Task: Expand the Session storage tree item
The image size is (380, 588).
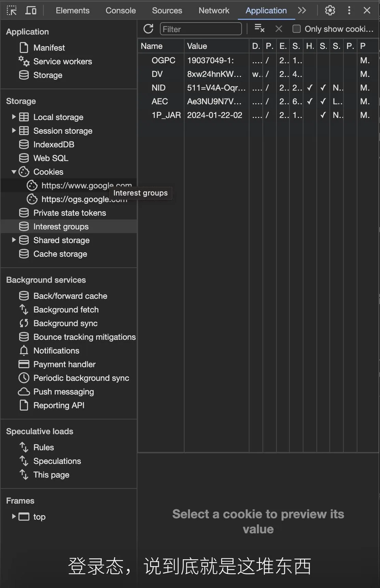Action: pyautogui.click(x=14, y=131)
